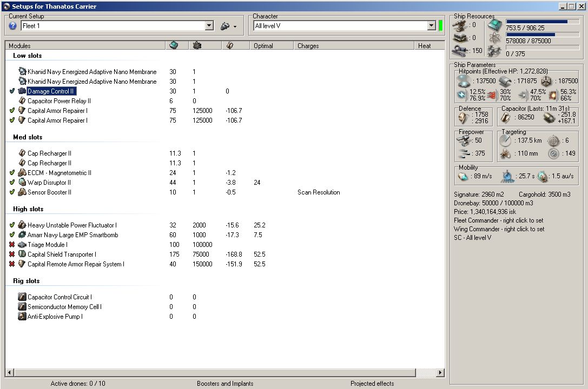Click the Optimal column header
Screen dimensions: 588x389
[x=272, y=46]
